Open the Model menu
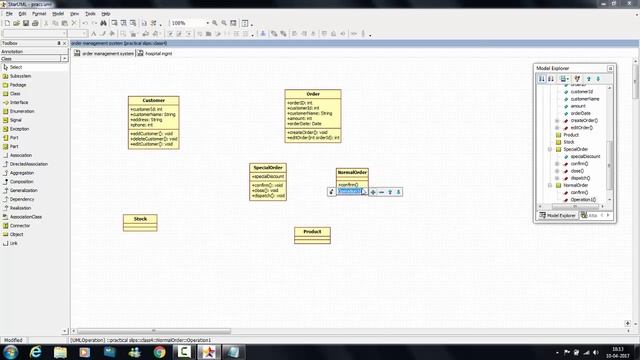The image size is (640, 360). [x=58, y=14]
